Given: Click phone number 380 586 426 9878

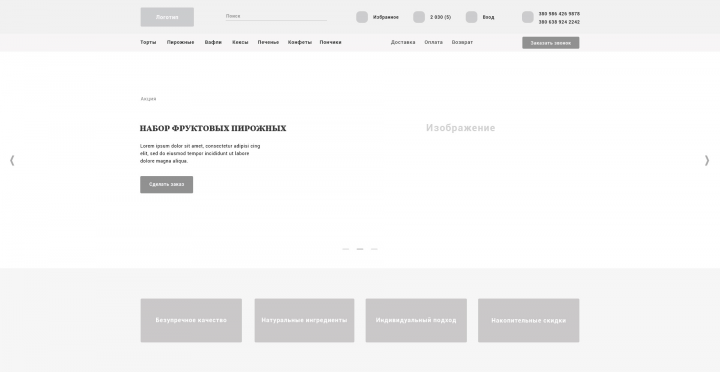Looking at the screenshot, I should pos(559,14).
